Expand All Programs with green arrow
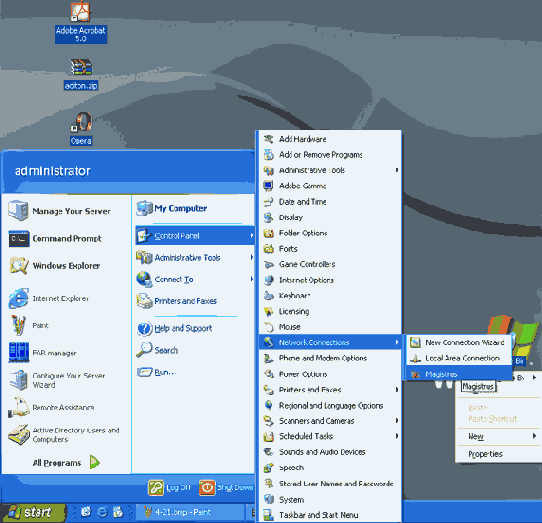This screenshot has width=542, height=523. (94, 462)
